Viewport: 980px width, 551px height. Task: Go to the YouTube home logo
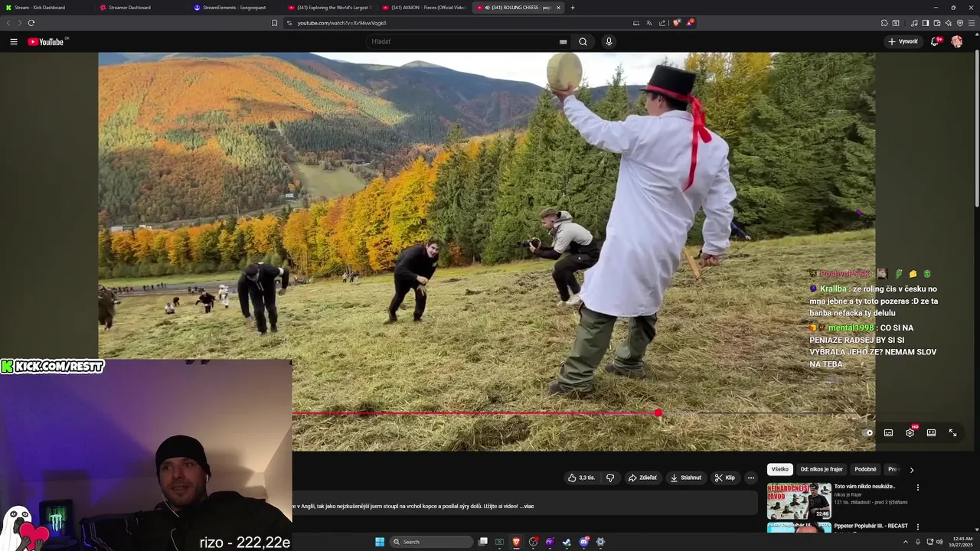pyautogui.click(x=47, y=41)
